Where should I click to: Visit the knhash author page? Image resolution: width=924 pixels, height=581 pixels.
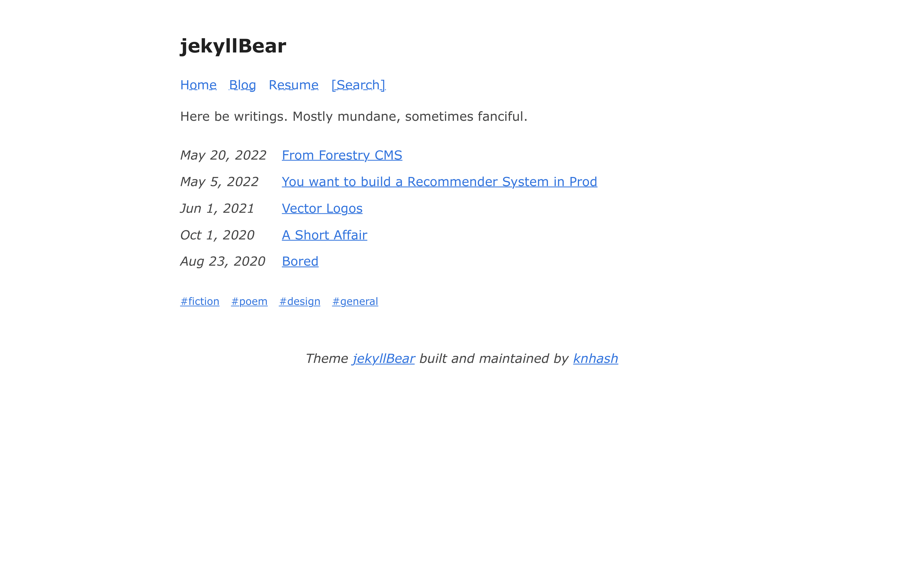(595, 358)
